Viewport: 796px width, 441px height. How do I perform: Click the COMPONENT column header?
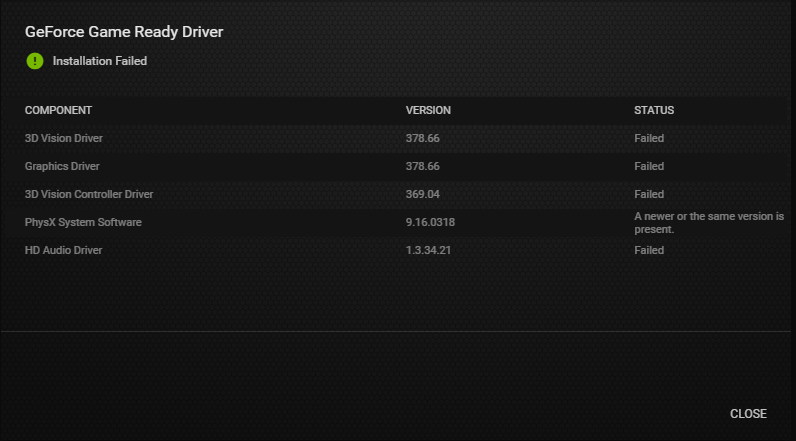[58, 110]
